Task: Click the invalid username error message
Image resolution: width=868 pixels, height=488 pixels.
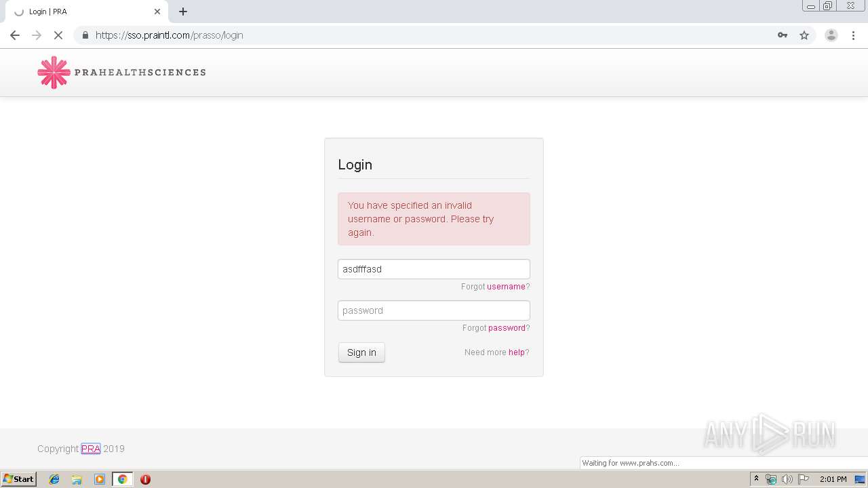Action: point(434,219)
